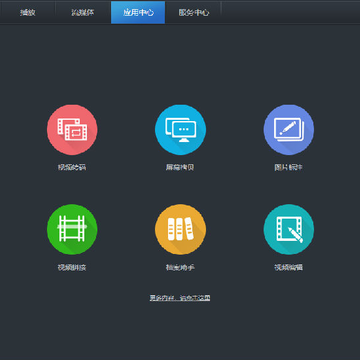360x360 pixels.
Task: Select the highlighted 应用中心 tab
Action: tap(138, 13)
